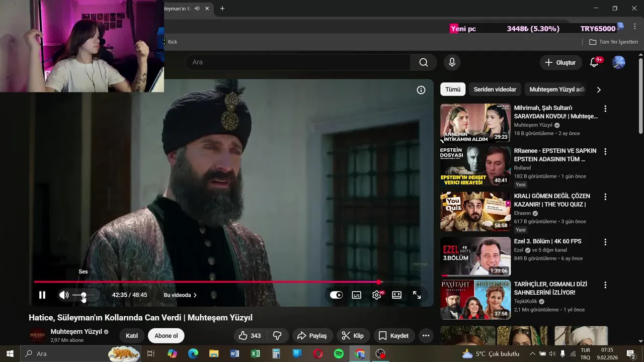
Task: Open Muhteşem Yüzyıl channel name link
Action: pos(76,332)
